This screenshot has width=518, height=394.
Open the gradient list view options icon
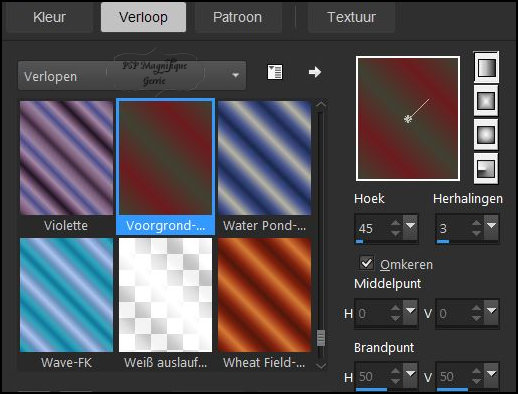coord(275,72)
